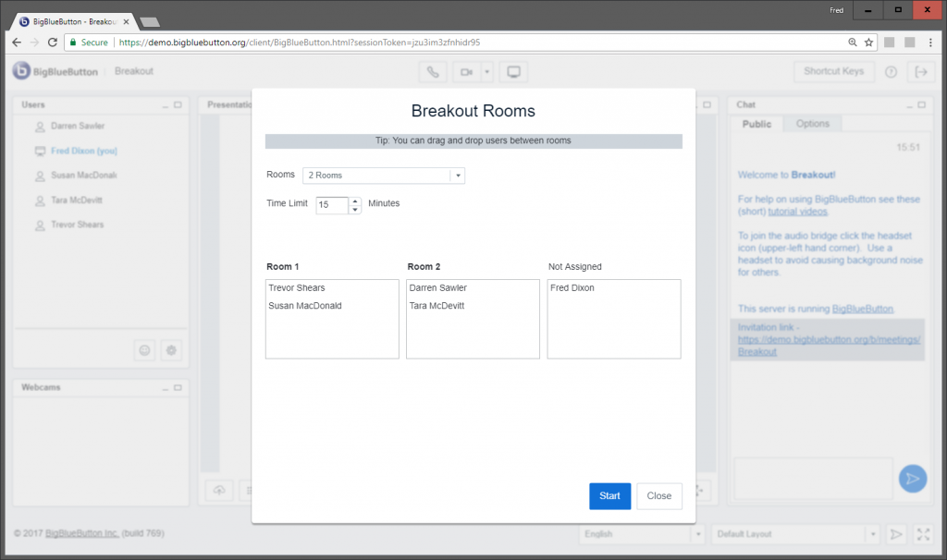Select Darren Sawler in Users list
The image size is (947, 560).
pos(78,126)
